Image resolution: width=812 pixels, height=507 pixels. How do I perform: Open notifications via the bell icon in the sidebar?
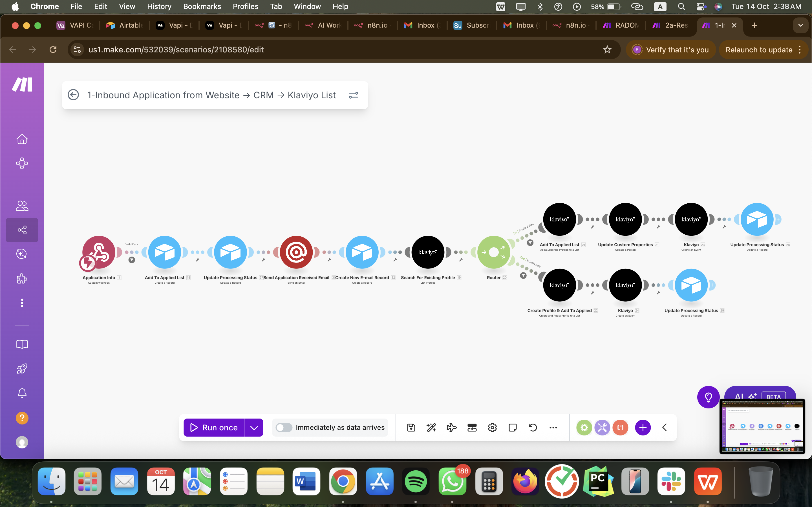tap(22, 393)
